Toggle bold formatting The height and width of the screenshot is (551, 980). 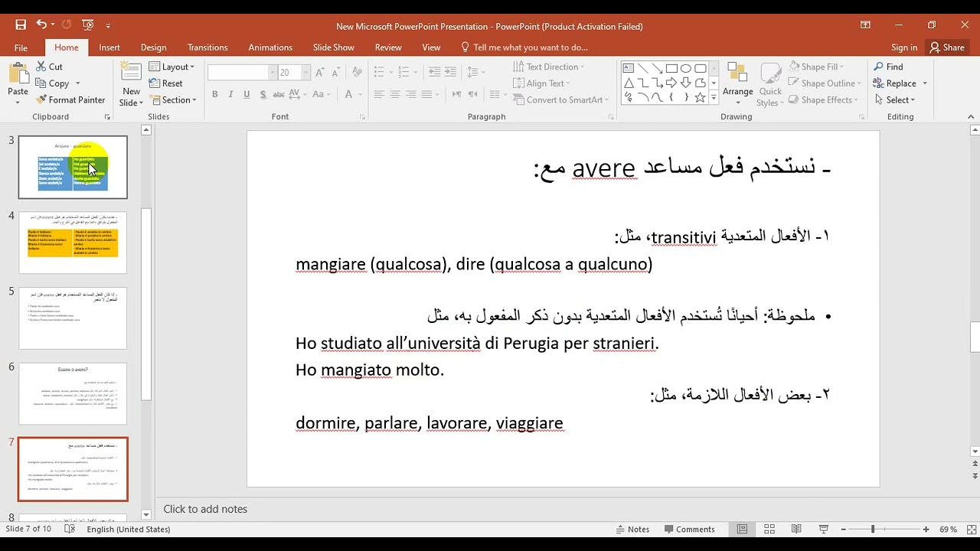(215, 94)
